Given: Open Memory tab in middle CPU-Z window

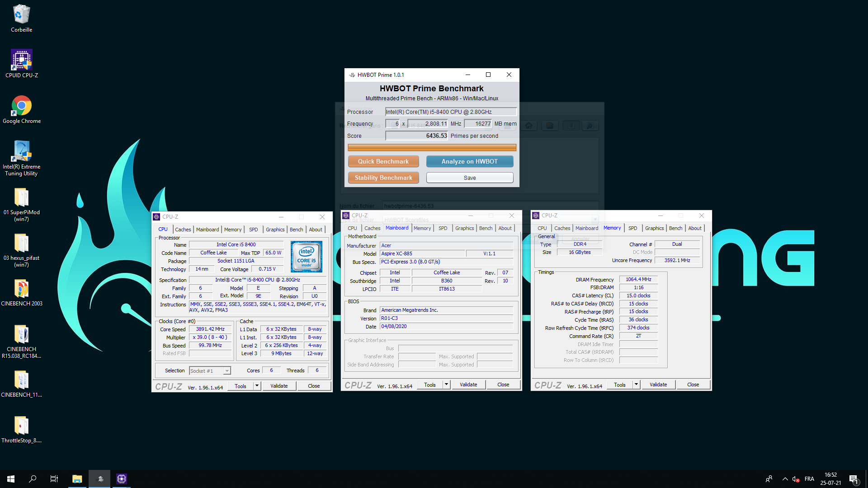Looking at the screenshot, I should tap(422, 228).
